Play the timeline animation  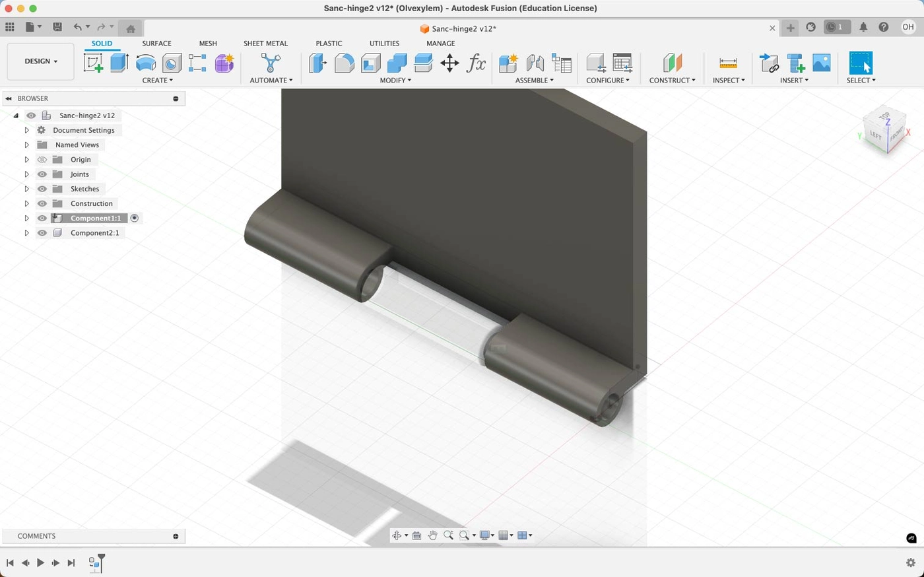point(40,563)
